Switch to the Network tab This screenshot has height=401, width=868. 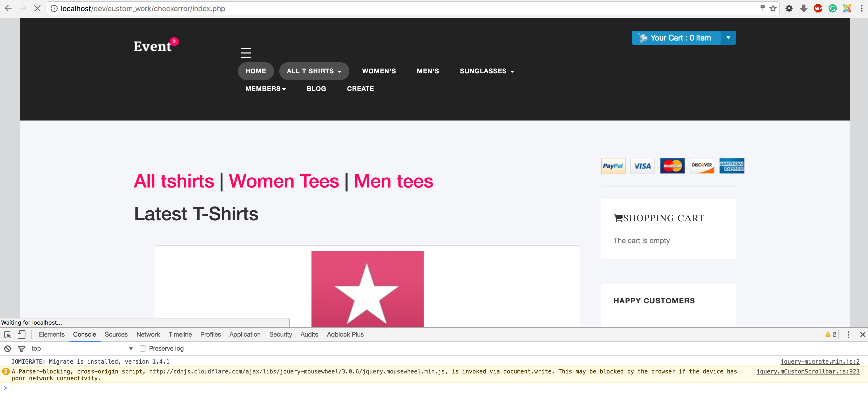coord(148,335)
